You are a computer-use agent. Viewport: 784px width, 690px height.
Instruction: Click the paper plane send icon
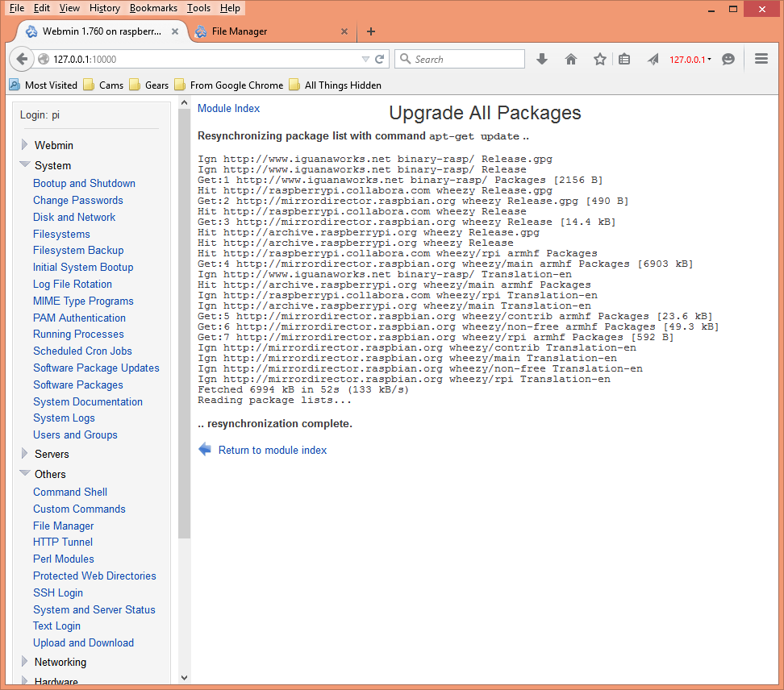point(653,59)
